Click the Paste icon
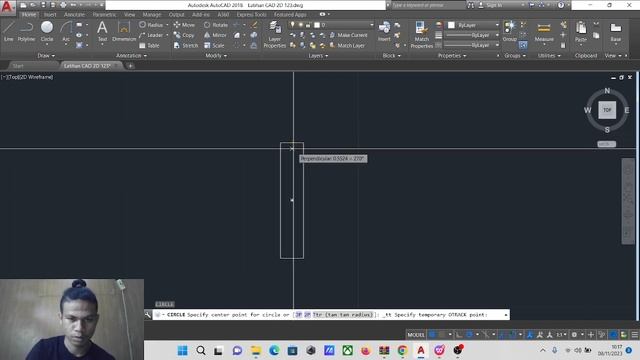Viewport: 640px width, 360px height. 580,32
